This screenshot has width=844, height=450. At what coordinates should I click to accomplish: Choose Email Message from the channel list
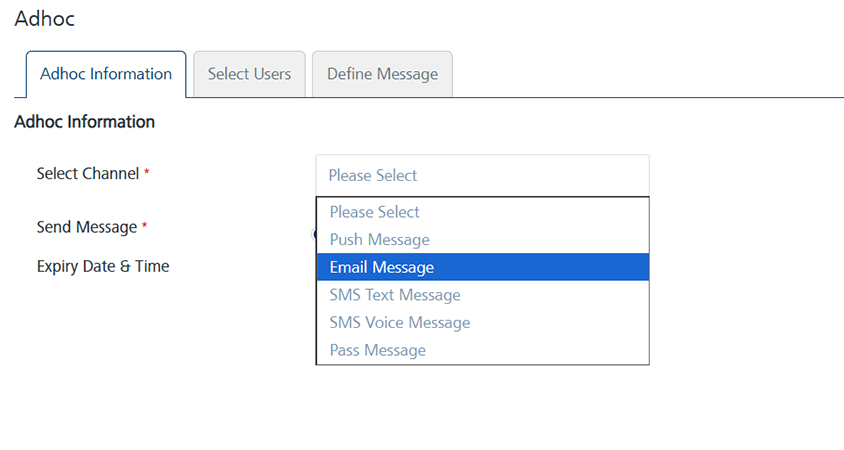tap(482, 267)
